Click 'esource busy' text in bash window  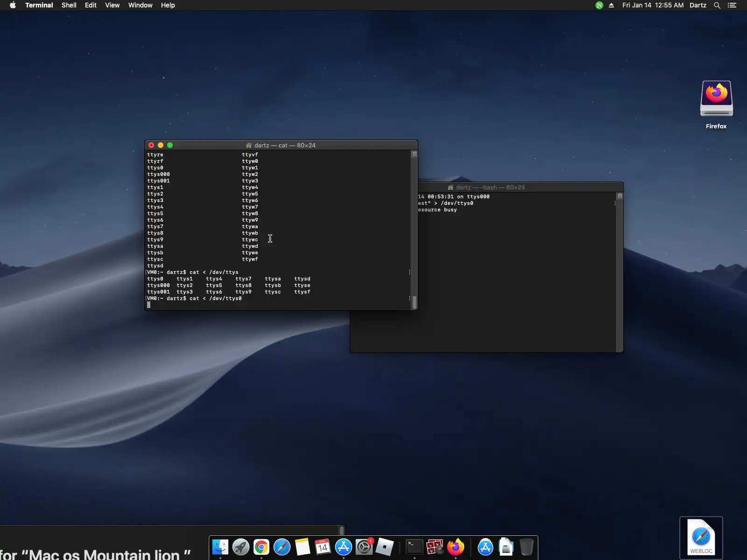click(437, 210)
